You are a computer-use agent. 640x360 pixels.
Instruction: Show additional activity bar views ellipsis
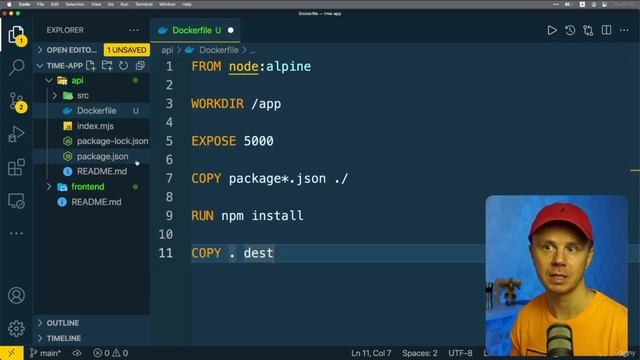click(x=16, y=233)
